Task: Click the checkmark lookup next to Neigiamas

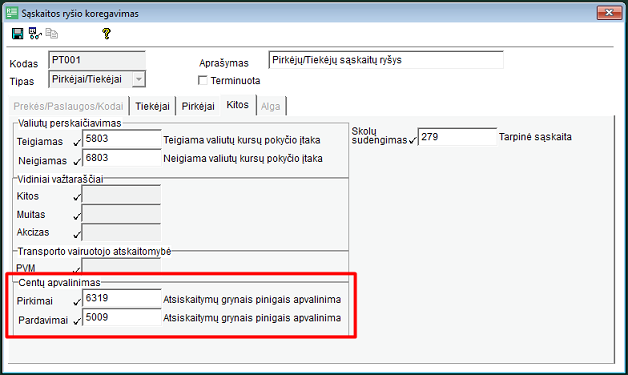Action: [x=77, y=161]
